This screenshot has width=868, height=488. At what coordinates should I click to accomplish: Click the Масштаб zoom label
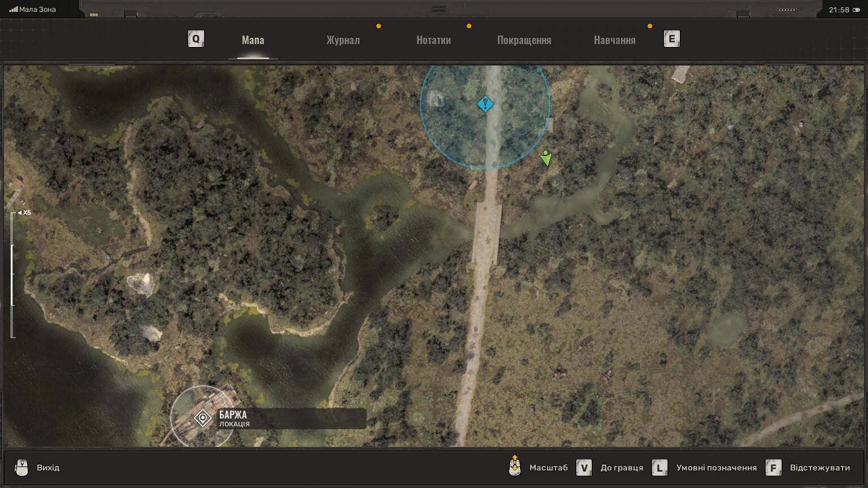point(549,468)
